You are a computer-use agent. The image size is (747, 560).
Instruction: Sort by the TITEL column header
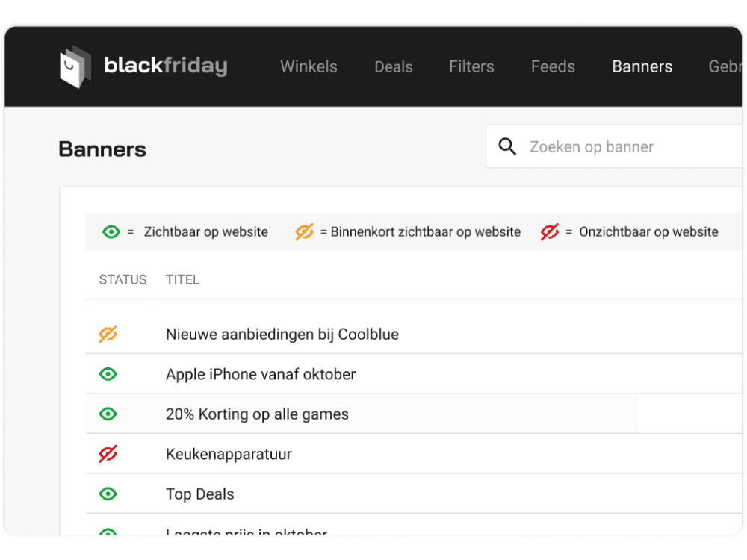pos(182,279)
